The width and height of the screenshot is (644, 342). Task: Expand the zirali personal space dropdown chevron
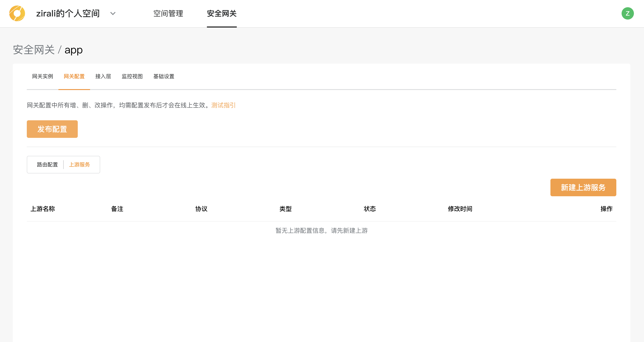click(113, 13)
